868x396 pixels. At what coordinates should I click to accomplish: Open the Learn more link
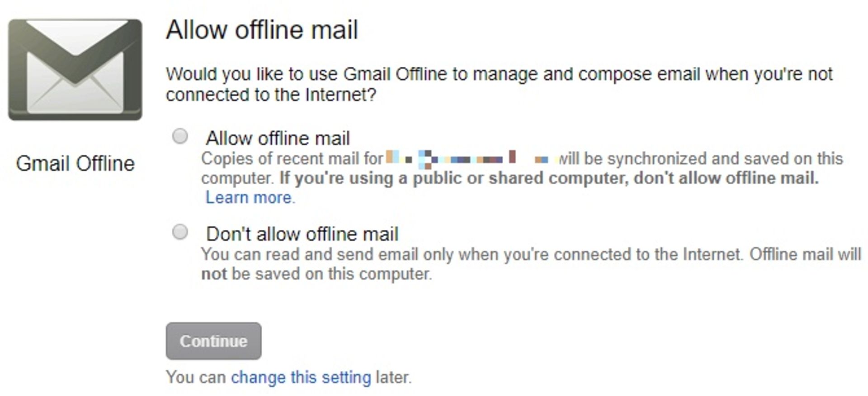(x=249, y=197)
